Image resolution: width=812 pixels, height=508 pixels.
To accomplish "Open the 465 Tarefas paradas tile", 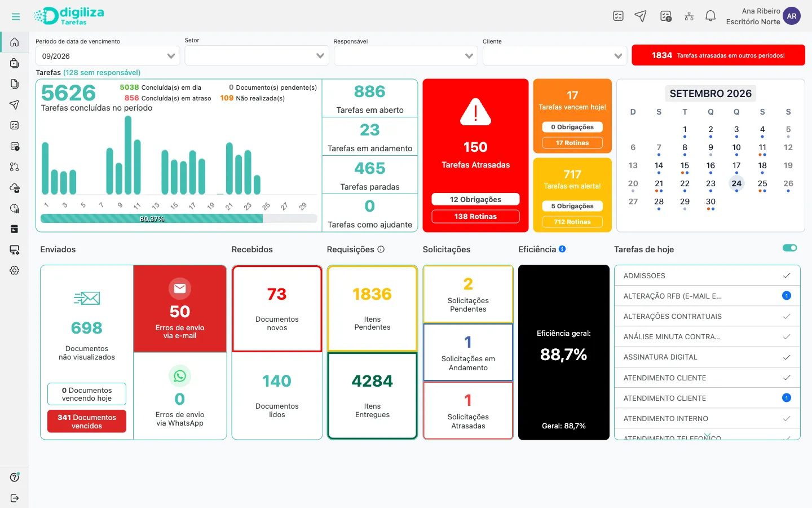I will coord(370,175).
